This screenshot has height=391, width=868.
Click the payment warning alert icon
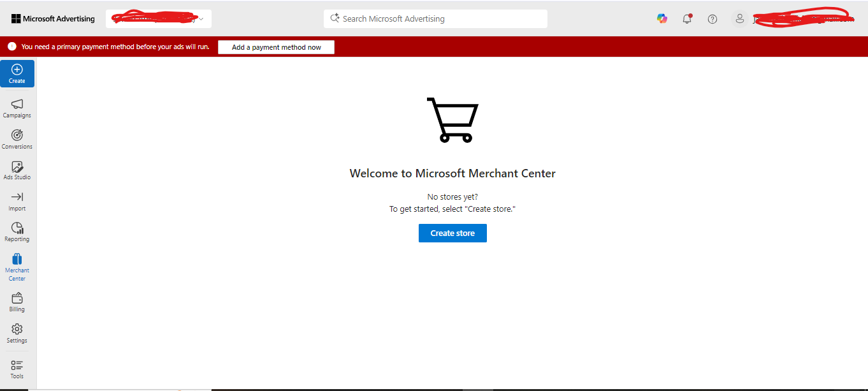[x=11, y=47]
